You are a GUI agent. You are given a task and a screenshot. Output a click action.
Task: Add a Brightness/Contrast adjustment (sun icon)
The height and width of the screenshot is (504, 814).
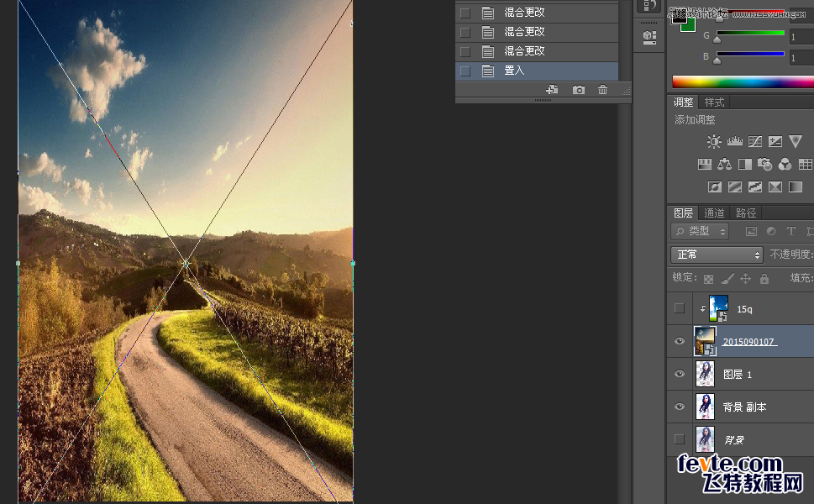(714, 142)
